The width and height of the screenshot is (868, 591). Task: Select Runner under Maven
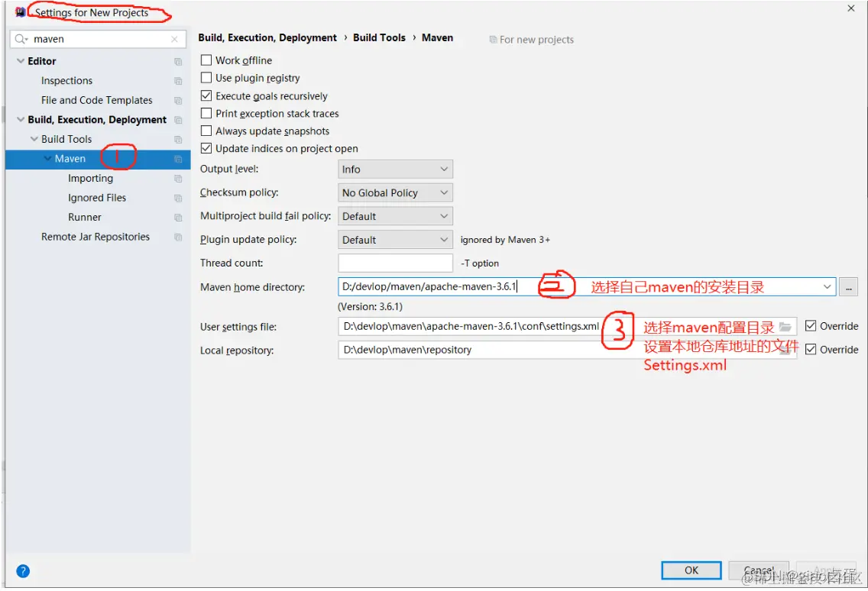[x=85, y=217]
